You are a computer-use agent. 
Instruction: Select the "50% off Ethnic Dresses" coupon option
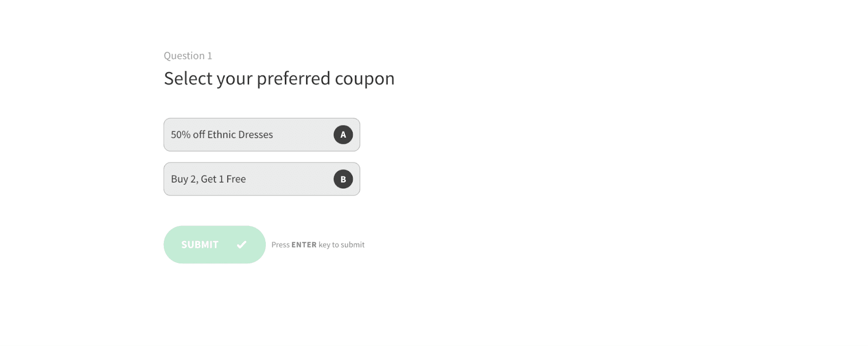(261, 135)
